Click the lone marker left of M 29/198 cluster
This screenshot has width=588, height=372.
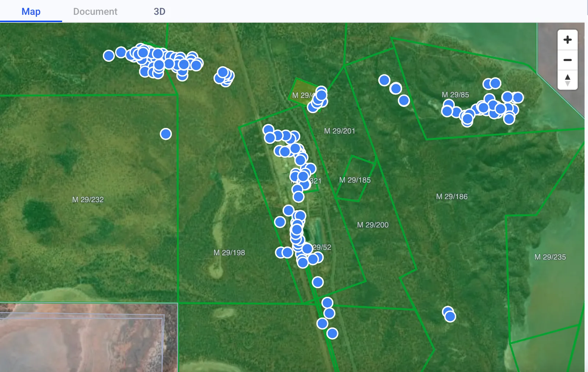click(280, 222)
